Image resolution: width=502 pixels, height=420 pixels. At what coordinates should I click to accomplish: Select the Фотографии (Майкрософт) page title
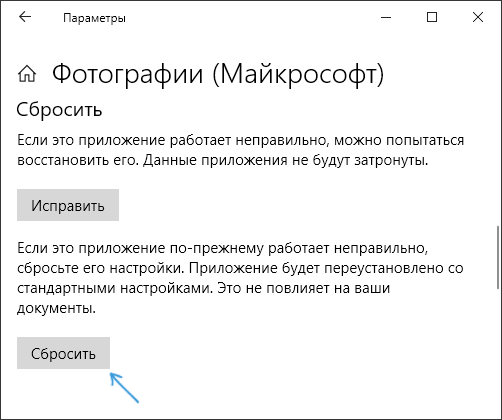coord(218,74)
